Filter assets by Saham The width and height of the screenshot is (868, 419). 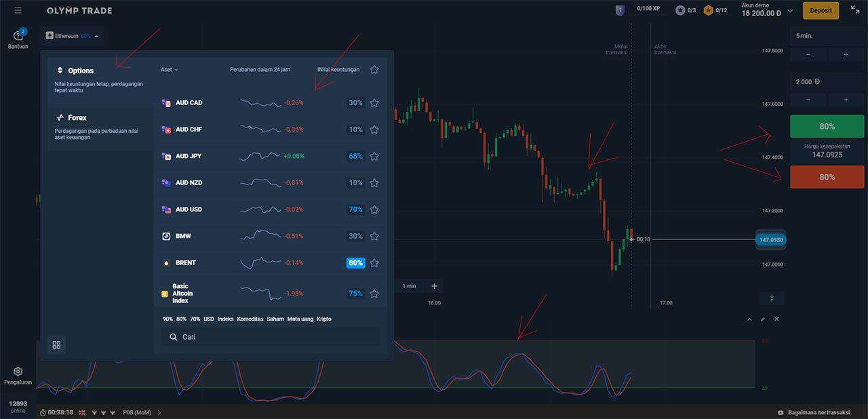coord(275,319)
